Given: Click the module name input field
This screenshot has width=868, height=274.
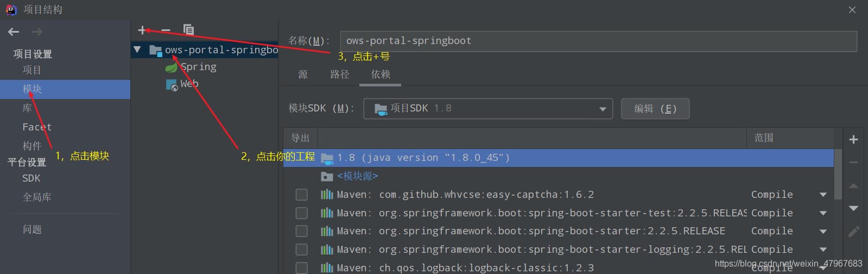Looking at the screenshot, I should (598, 41).
